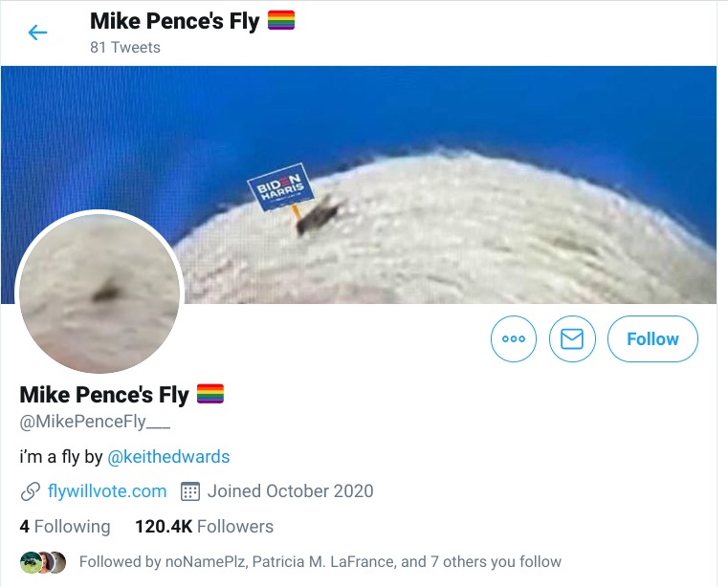Follow Mike Pence's Fly account
Screen dimensions: 728x587
click(652, 339)
